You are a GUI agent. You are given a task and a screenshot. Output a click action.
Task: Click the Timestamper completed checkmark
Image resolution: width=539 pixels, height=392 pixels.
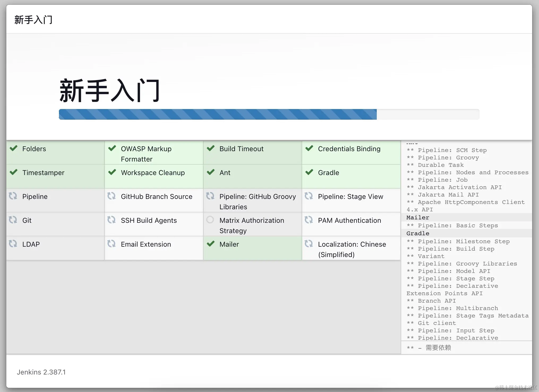click(14, 172)
